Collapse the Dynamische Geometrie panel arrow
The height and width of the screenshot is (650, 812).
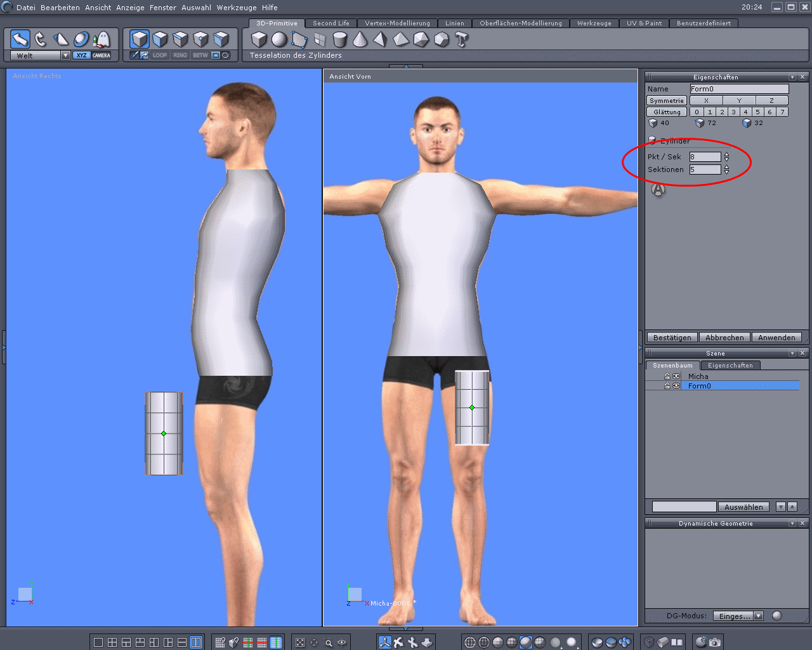pos(792,523)
